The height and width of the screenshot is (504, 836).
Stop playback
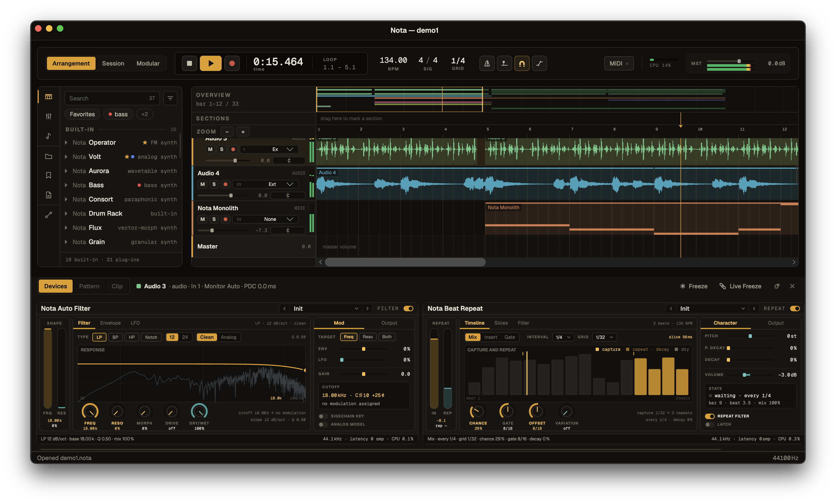190,63
